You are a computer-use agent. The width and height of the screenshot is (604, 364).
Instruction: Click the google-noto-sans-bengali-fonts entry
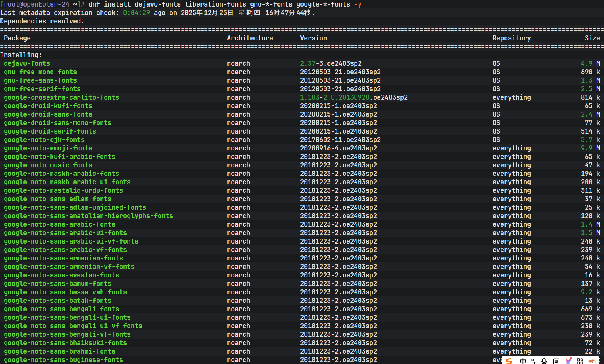pos(62,309)
